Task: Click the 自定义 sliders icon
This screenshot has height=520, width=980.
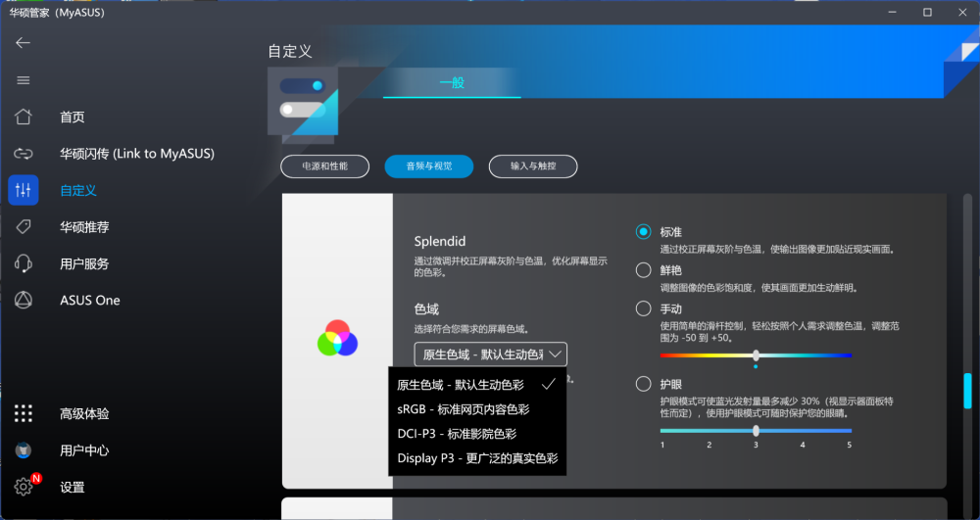Action: (x=24, y=190)
